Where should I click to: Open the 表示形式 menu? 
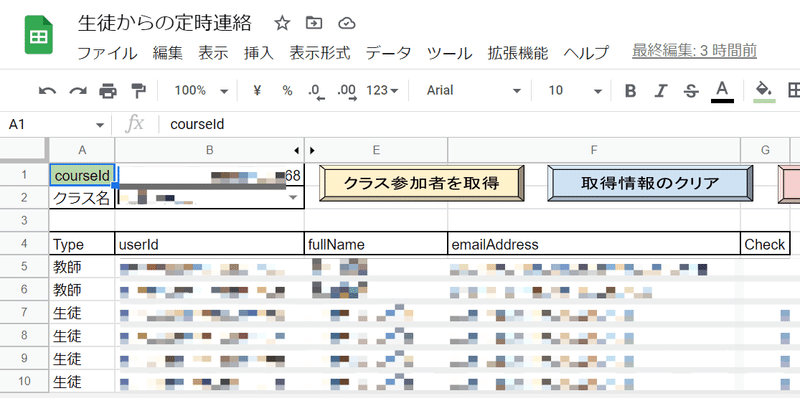point(320,53)
